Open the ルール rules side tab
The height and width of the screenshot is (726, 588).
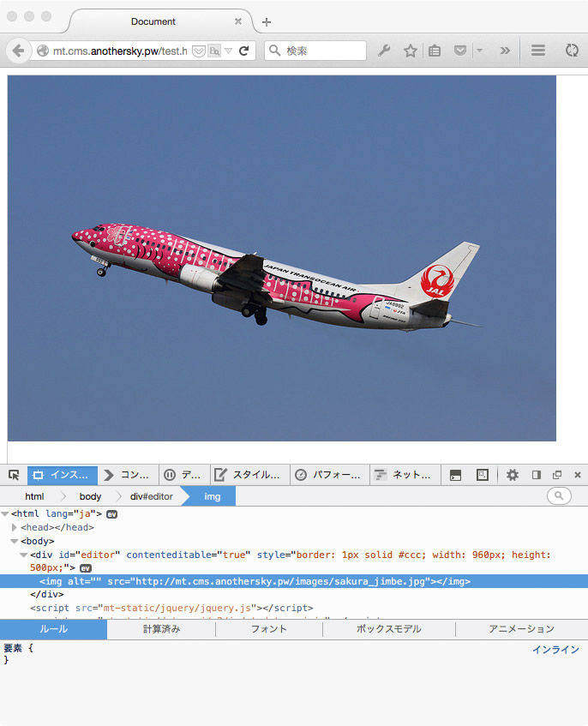coord(53,629)
